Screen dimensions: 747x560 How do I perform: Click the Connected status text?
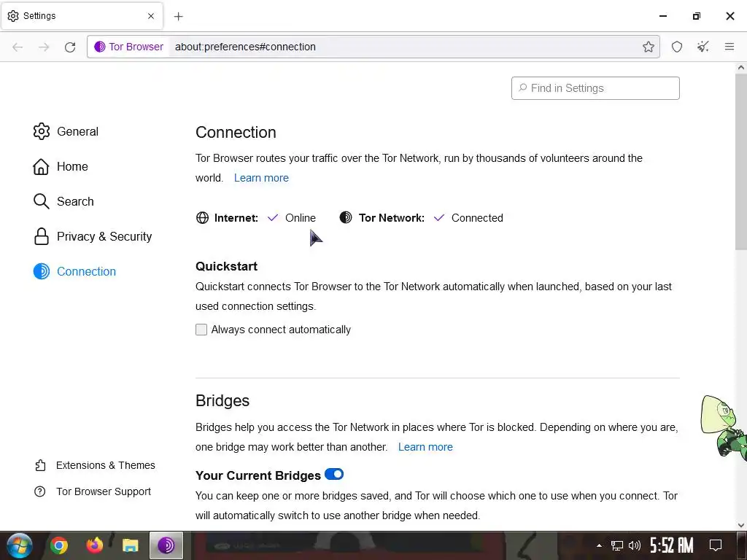coord(477,217)
